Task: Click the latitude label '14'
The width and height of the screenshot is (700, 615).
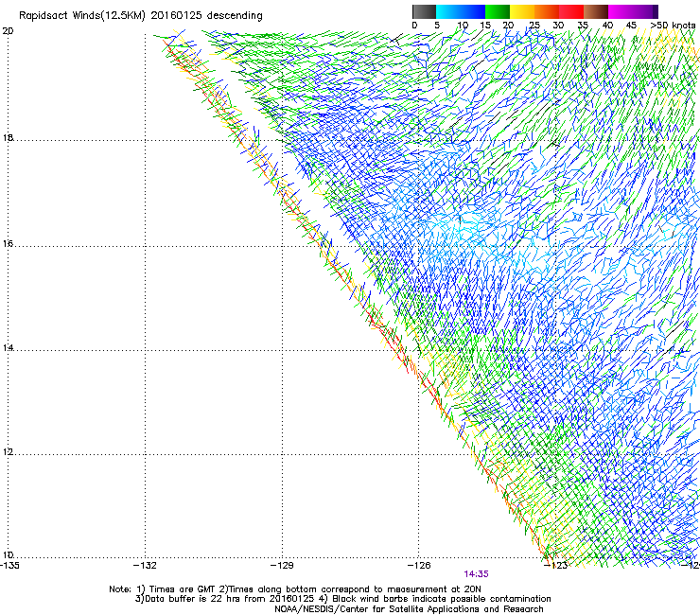Action: click(8, 347)
